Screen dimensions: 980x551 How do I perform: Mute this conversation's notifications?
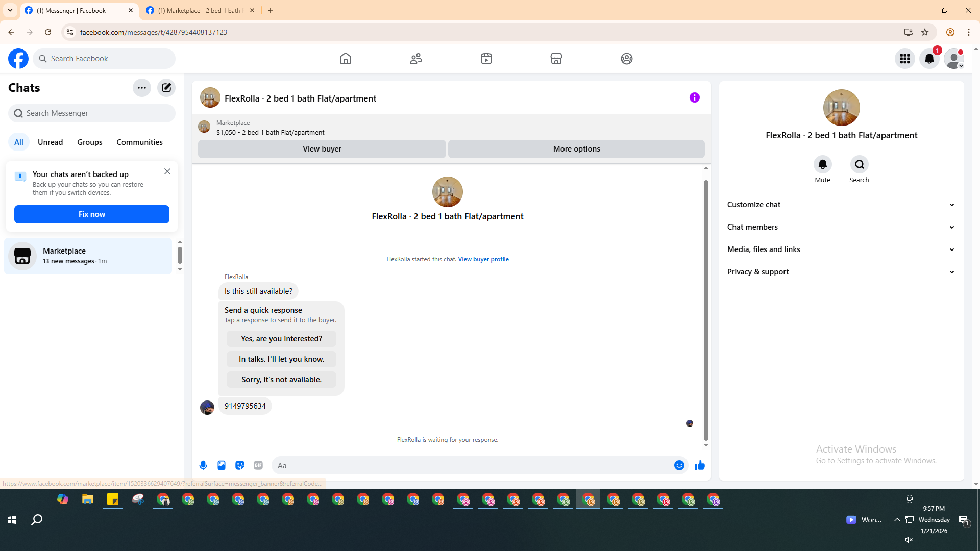[822, 165]
